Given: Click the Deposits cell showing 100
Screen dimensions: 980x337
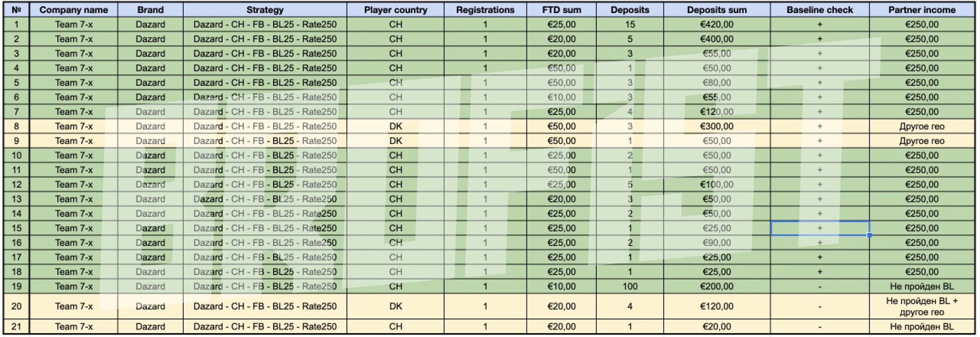Looking at the screenshot, I should click(x=630, y=287).
